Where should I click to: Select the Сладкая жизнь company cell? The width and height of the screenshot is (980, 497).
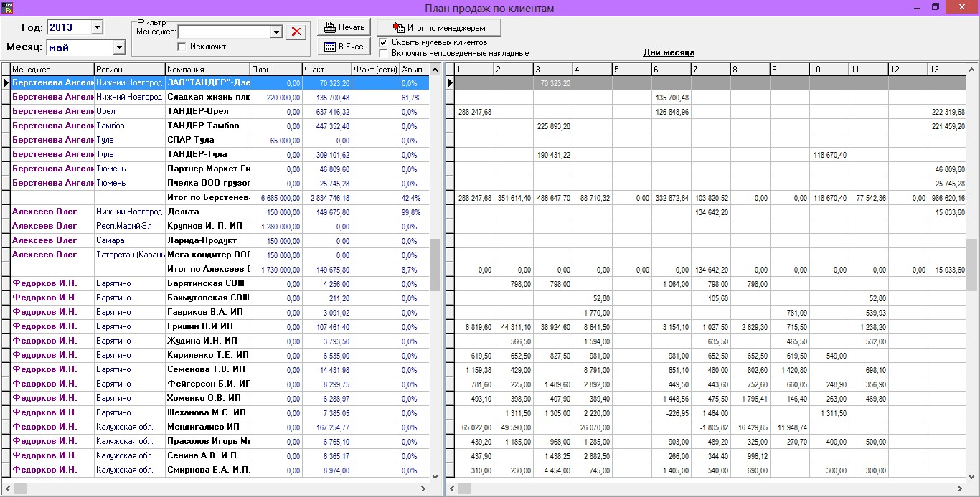(207, 98)
